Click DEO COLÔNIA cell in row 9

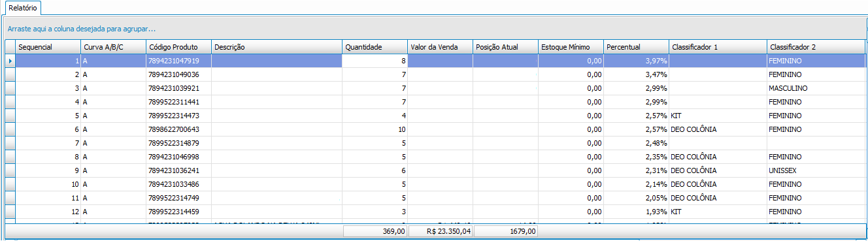[x=718, y=170]
